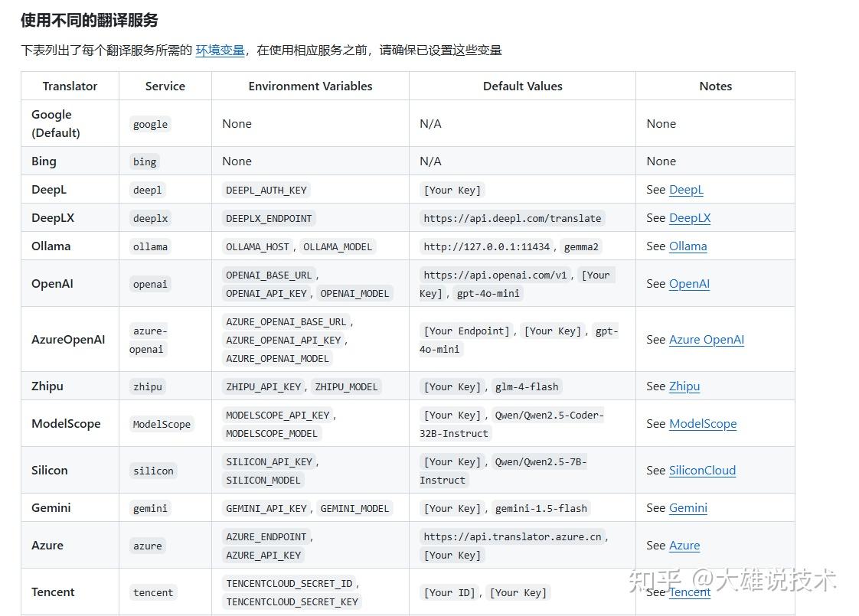Open the Ollama notes link
This screenshot has width=859, height=616.
point(688,246)
